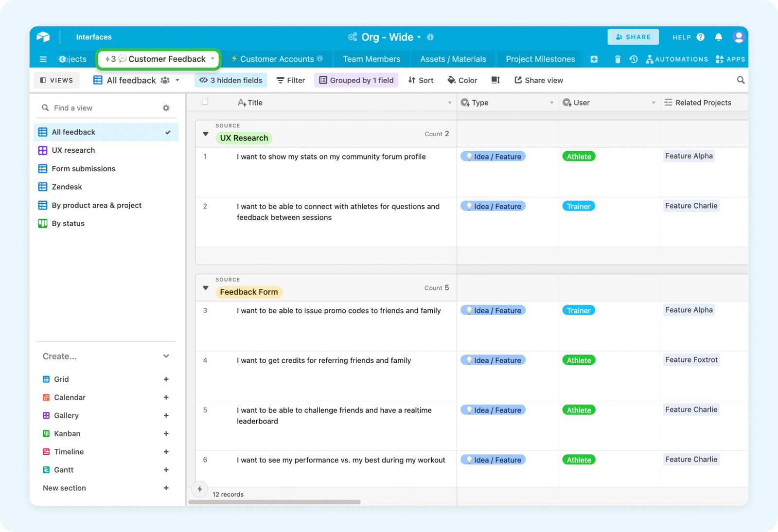This screenshot has width=778, height=532.
Task: Switch to the Team Members tab
Action: click(x=371, y=59)
